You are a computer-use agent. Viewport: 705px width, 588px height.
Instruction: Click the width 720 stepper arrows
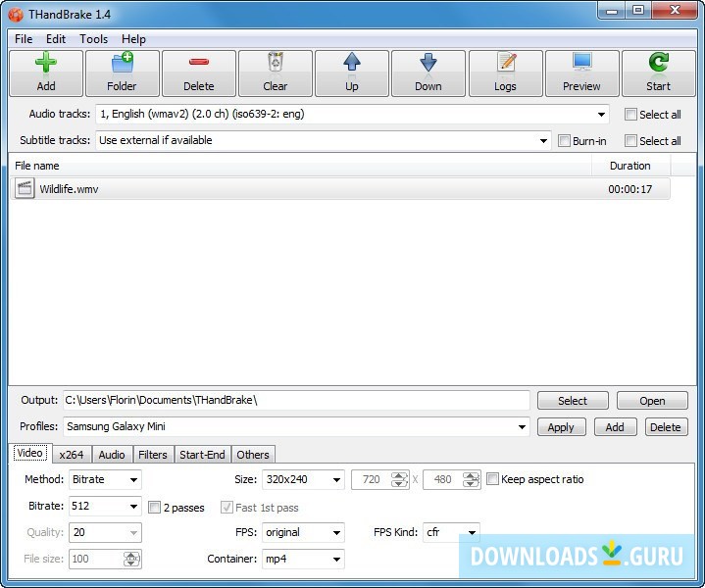point(399,479)
